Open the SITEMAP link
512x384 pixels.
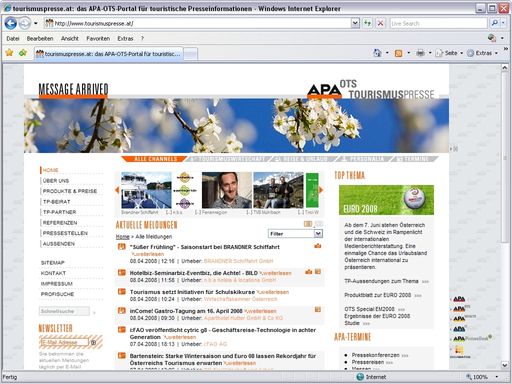tap(53, 263)
